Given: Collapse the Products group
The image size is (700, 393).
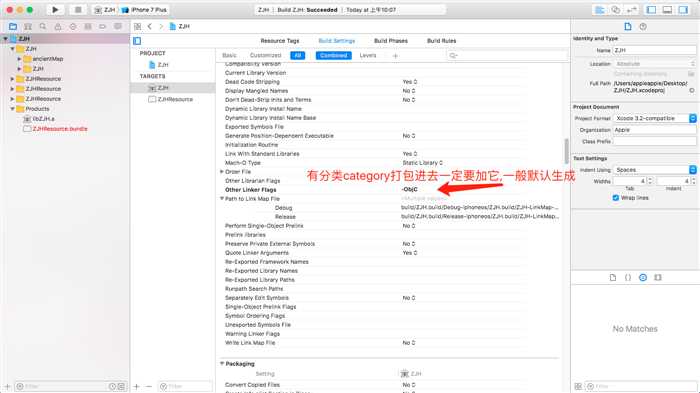Looking at the screenshot, I should [12, 109].
